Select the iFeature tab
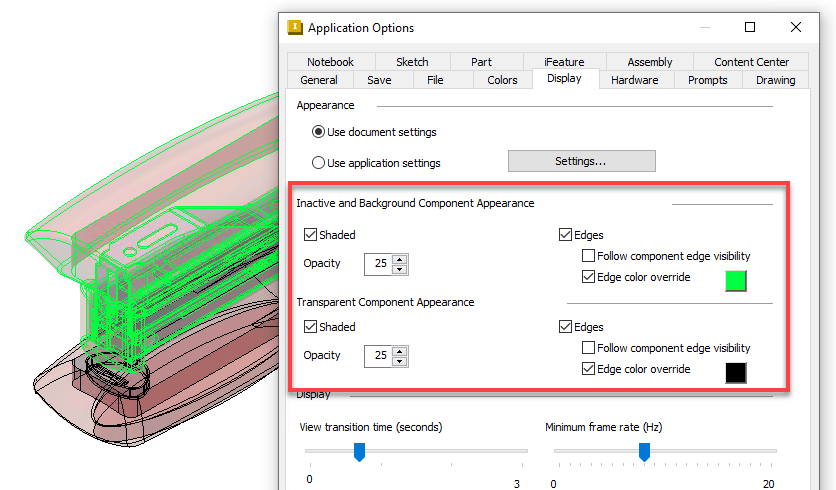 [x=564, y=62]
